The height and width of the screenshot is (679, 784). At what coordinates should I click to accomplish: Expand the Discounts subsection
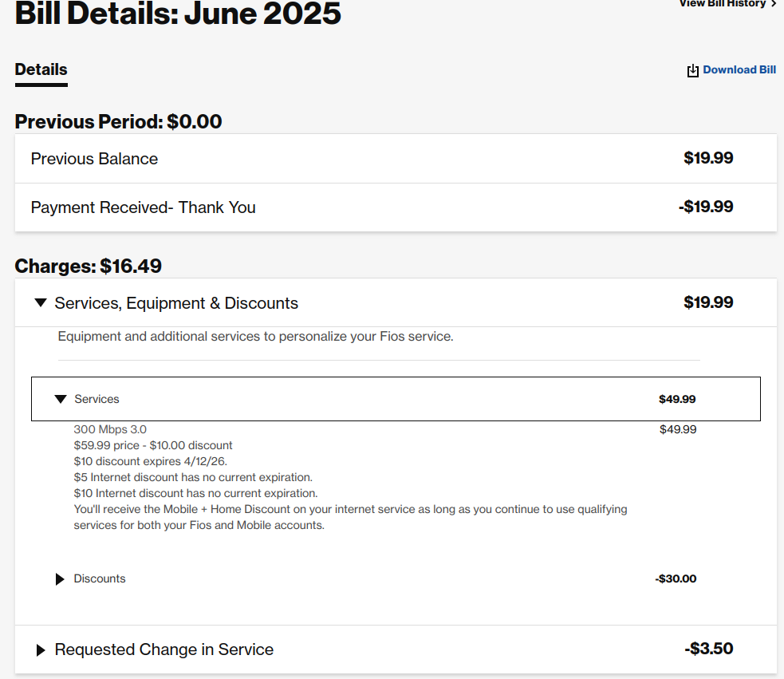click(x=60, y=579)
